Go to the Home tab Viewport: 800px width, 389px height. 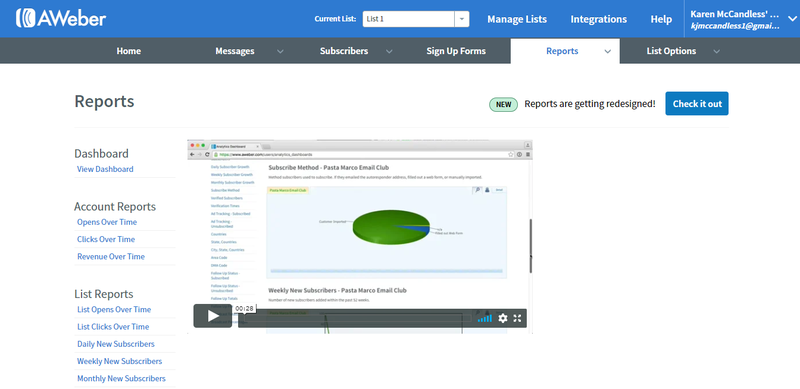pyautogui.click(x=129, y=51)
